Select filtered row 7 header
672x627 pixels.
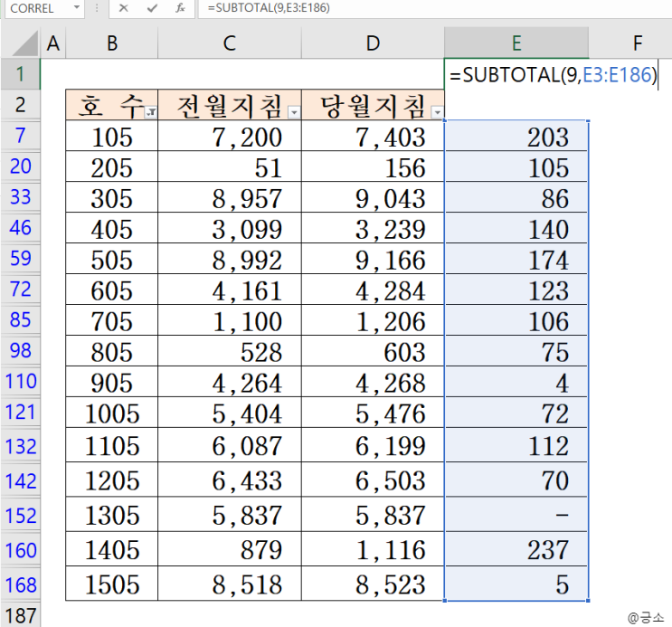click(x=20, y=136)
